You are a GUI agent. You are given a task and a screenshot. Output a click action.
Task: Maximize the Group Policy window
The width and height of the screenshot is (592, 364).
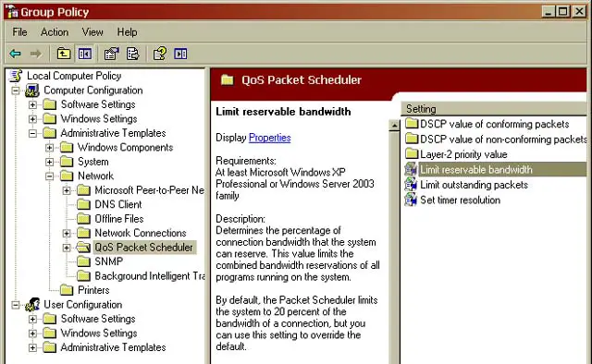[x=563, y=12]
